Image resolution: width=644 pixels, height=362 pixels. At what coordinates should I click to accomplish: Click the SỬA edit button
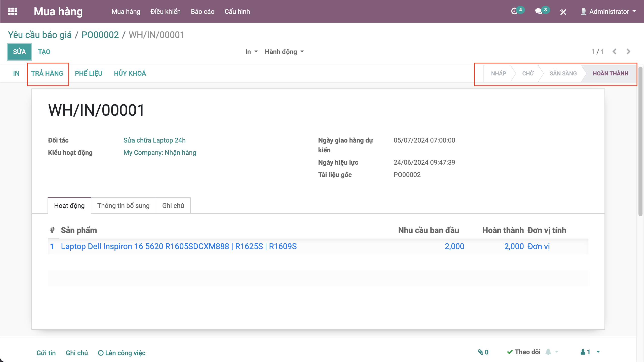(x=19, y=52)
